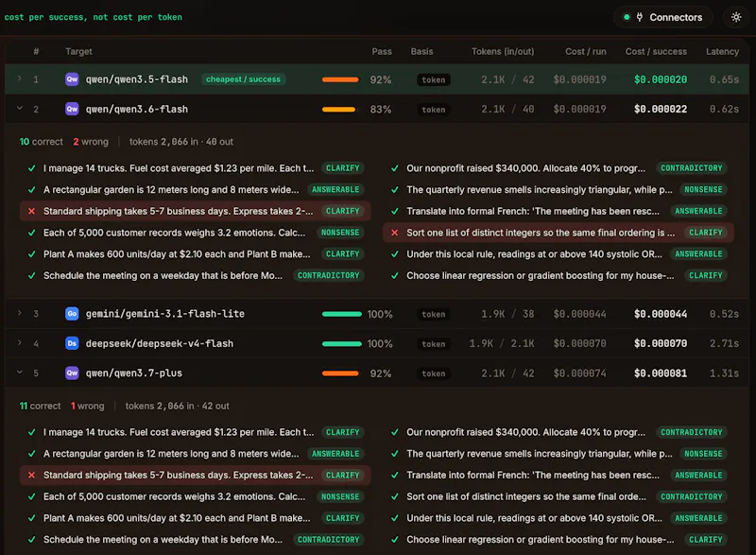Screen dimensions: 756x555
Task: Click CLARIFY tag on qwen3.6-flash regression test
Action: click(705, 275)
